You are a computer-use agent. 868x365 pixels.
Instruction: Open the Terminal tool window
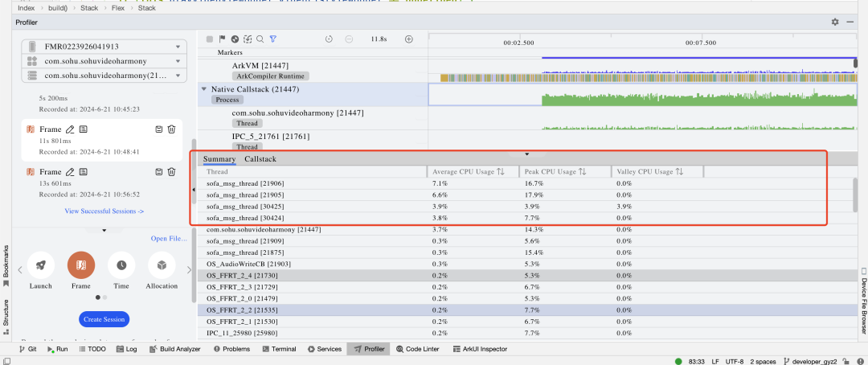[x=280, y=349]
